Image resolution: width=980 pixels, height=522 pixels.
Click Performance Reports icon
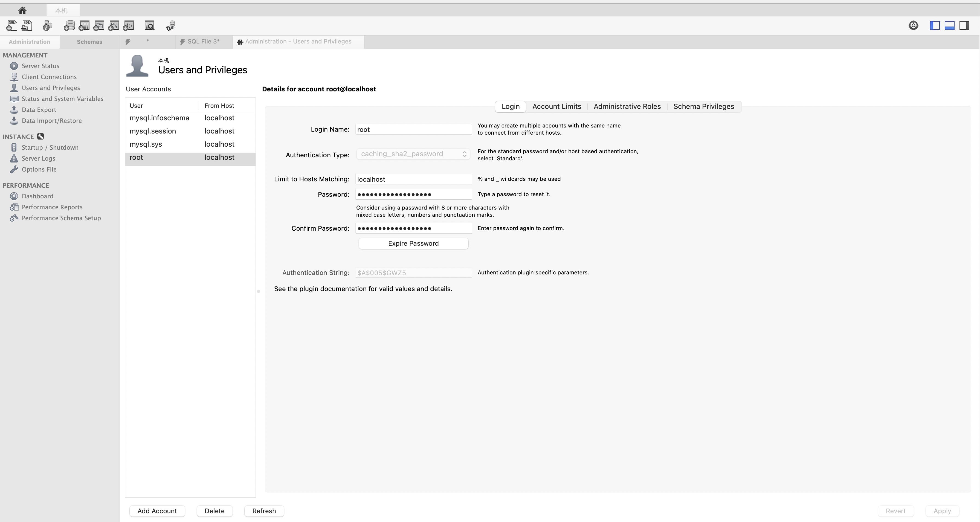(14, 207)
